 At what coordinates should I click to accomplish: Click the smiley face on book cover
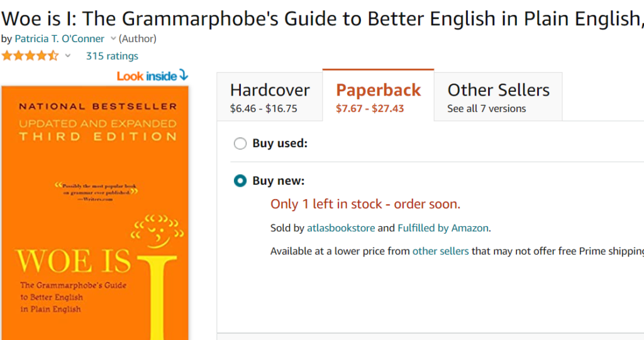(x=157, y=232)
